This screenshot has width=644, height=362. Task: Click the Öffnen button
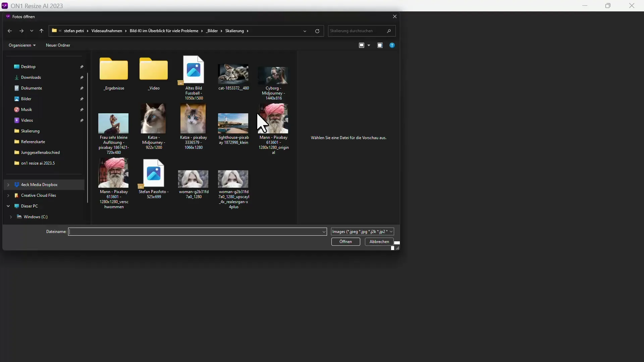345,241
